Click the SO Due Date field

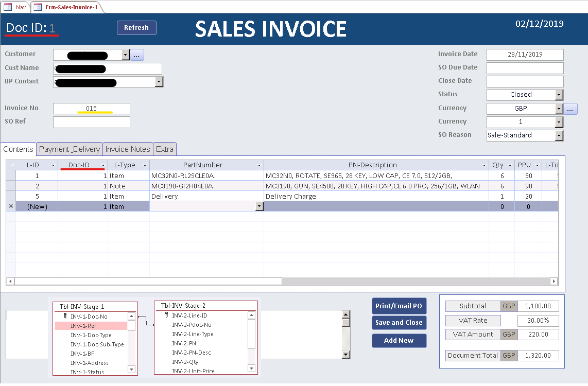[x=525, y=68]
